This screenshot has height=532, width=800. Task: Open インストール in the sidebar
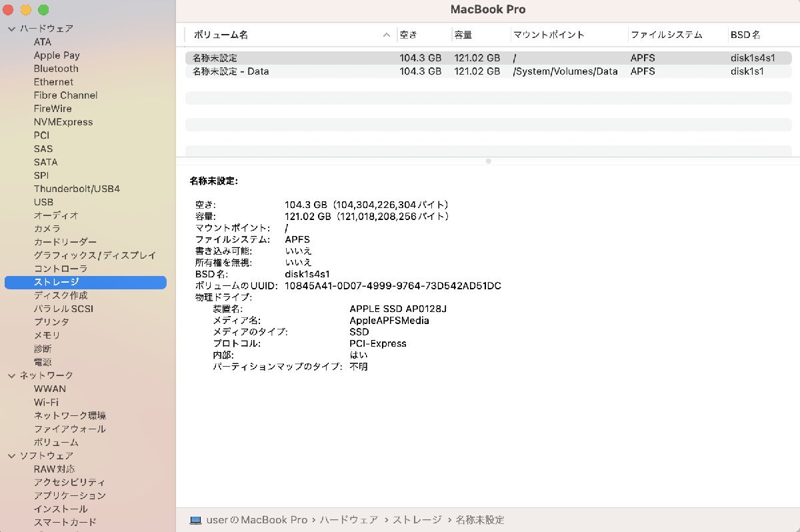pos(61,509)
